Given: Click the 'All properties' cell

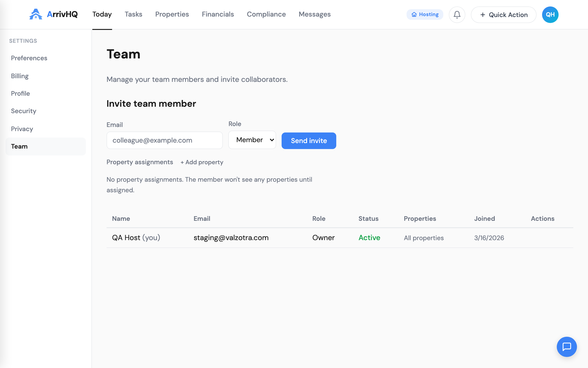Looking at the screenshot, I should point(424,238).
